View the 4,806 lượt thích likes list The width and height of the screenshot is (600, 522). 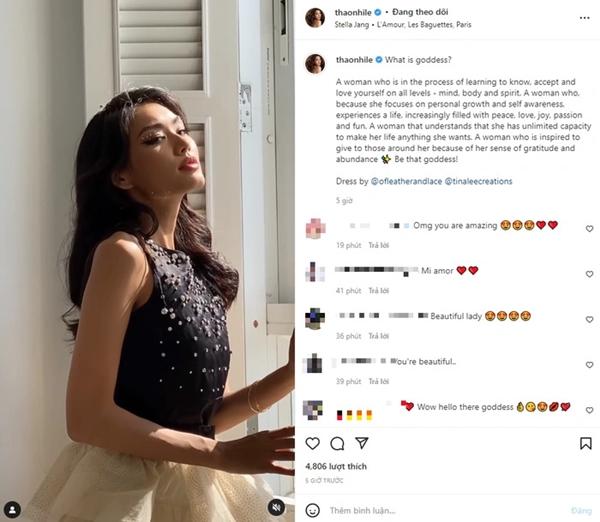[x=336, y=466]
